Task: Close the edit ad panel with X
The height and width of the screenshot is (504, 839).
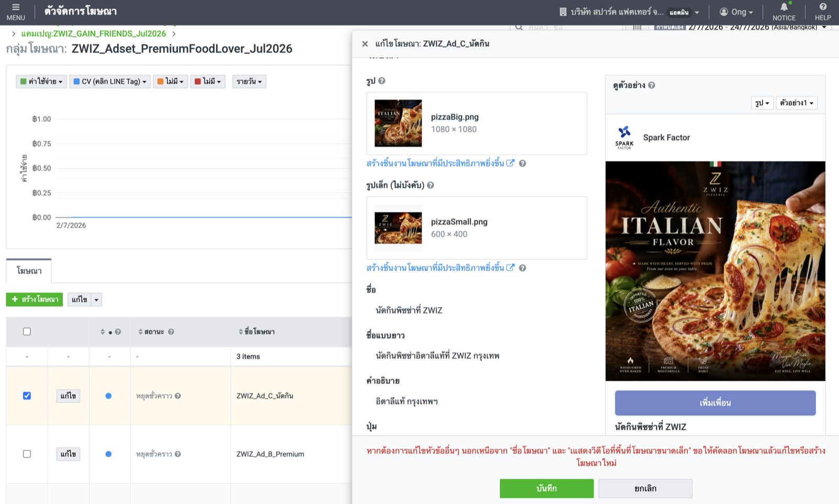Action: coord(365,44)
